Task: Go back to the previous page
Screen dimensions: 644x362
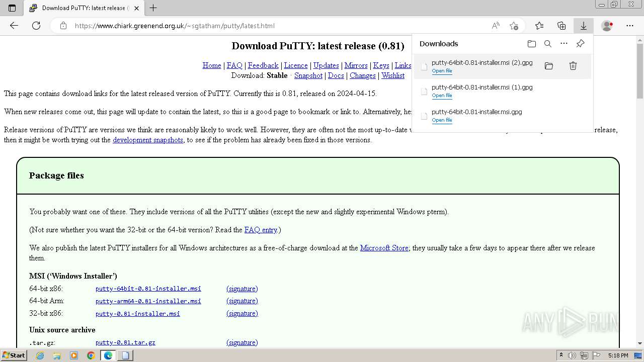Action: (x=14, y=26)
